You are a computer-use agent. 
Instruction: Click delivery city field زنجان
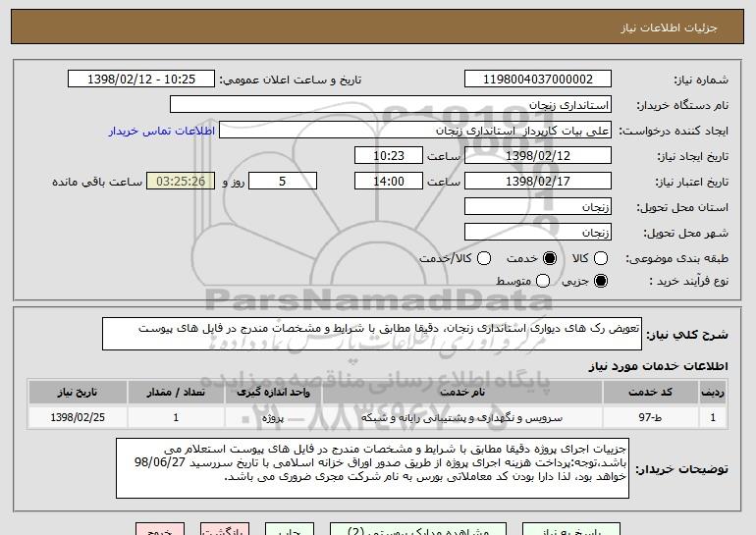pos(538,232)
